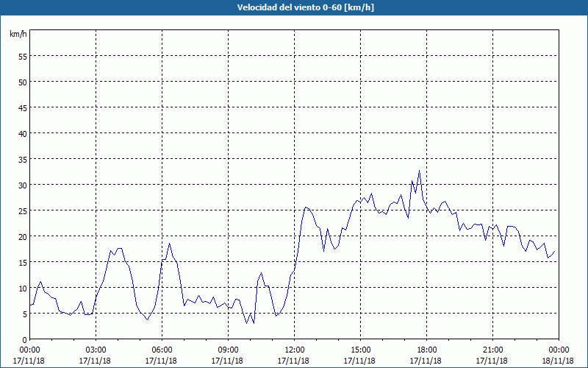Screen dimensions: 588x368
Task: Click the y-axis label '15'
Action: [x=23, y=263]
